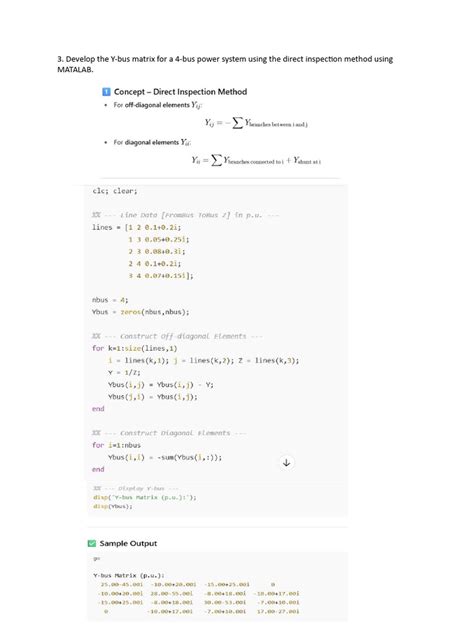Click the blue icon beside Concept heading
This screenshot has height=632, width=474.
[106, 92]
